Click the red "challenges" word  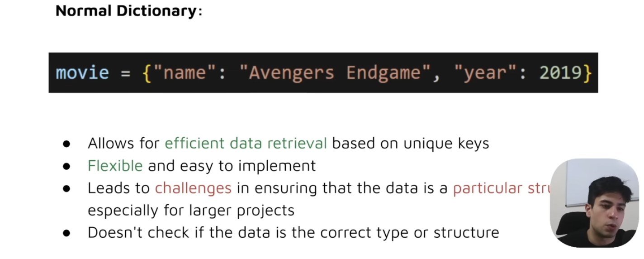tap(193, 188)
